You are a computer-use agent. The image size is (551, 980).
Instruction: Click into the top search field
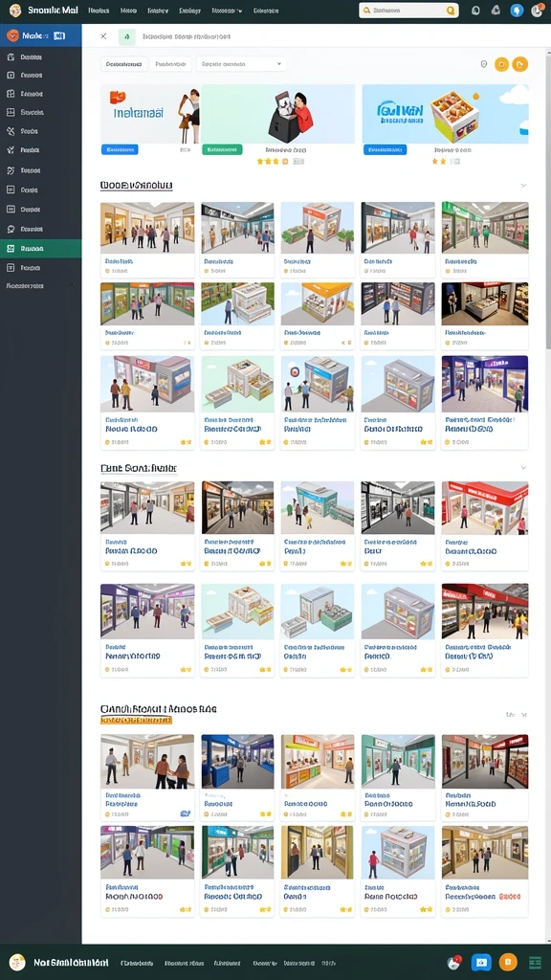[408, 11]
